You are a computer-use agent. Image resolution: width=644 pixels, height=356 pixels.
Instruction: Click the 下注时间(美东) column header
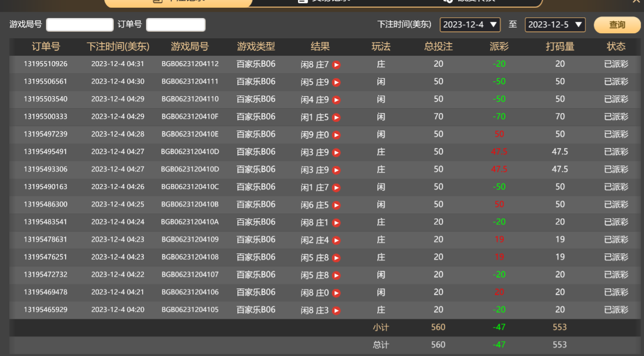[x=118, y=47]
